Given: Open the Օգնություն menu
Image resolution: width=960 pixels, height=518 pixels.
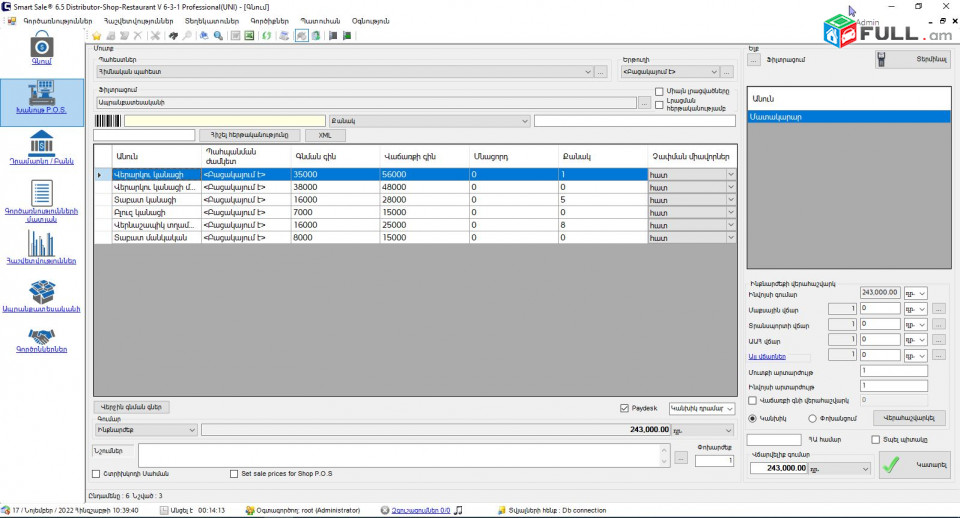Looking at the screenshot, I should pyautogui.click(x=370, y=21).
